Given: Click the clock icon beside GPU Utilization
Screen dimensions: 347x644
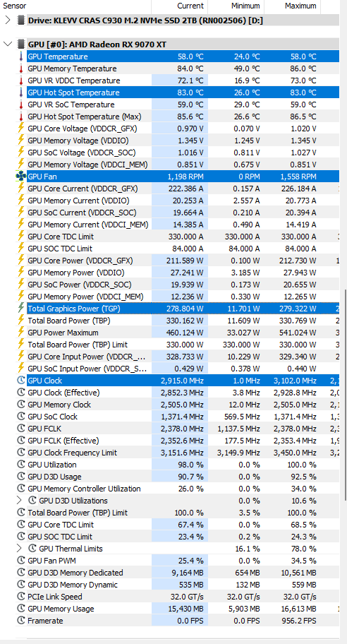Looking at the screenshot, I should 21,465.
